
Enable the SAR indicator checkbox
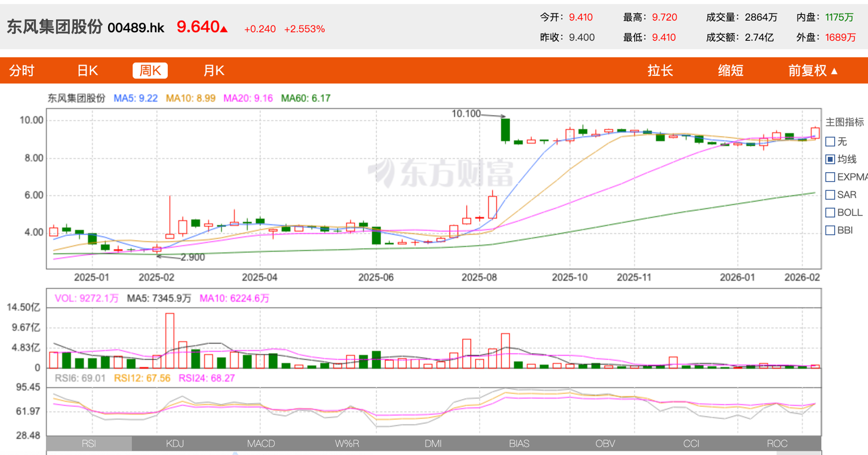[830, 195]
